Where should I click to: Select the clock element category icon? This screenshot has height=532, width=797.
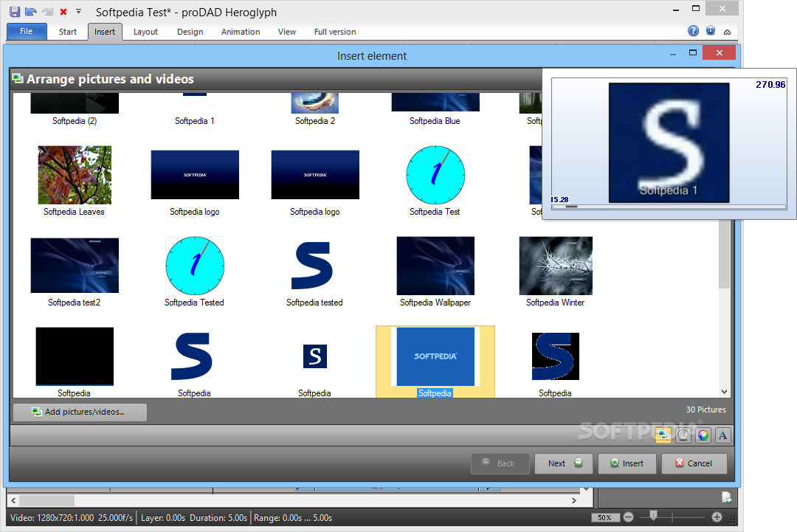(683, 435)
